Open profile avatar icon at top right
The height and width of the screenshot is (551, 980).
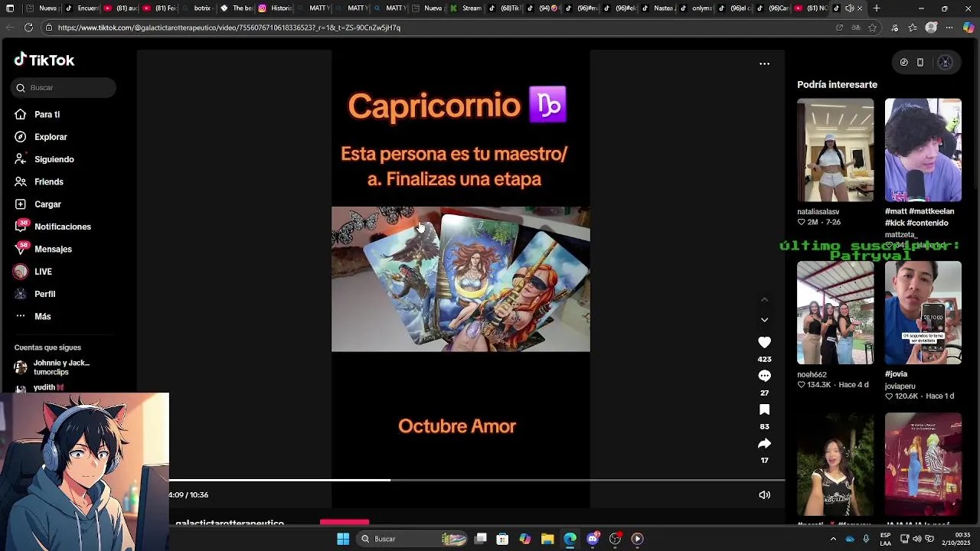coord(945,63)
